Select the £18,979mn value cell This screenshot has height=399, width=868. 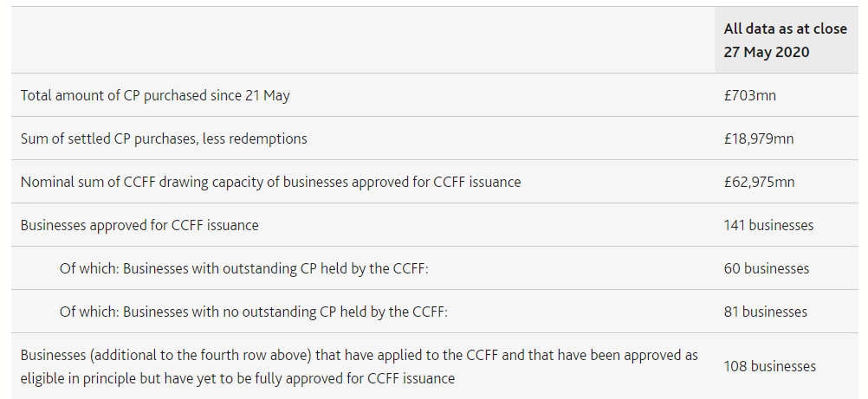click(758, 138)
